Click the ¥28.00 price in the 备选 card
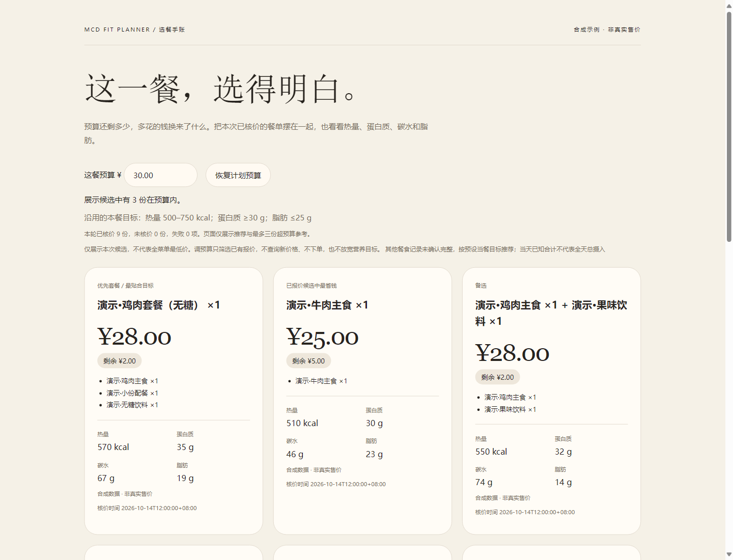This screenshot has height=560, width=733. [x=513, y=353]
